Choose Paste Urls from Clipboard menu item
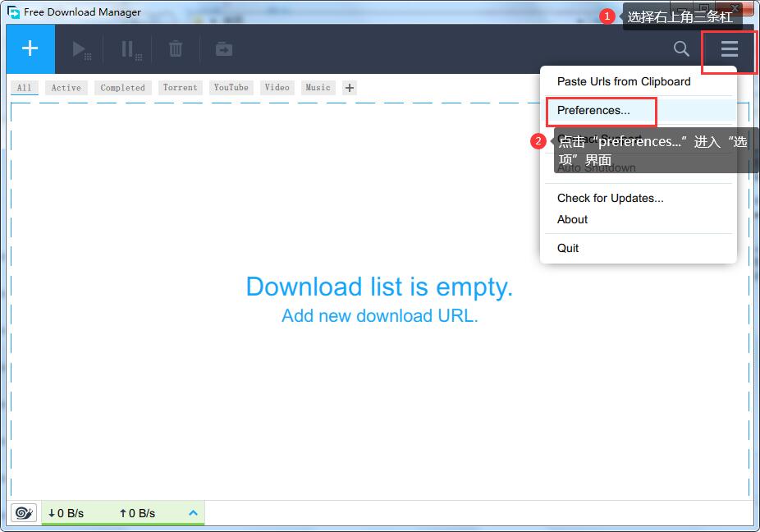 pos(624,81)
